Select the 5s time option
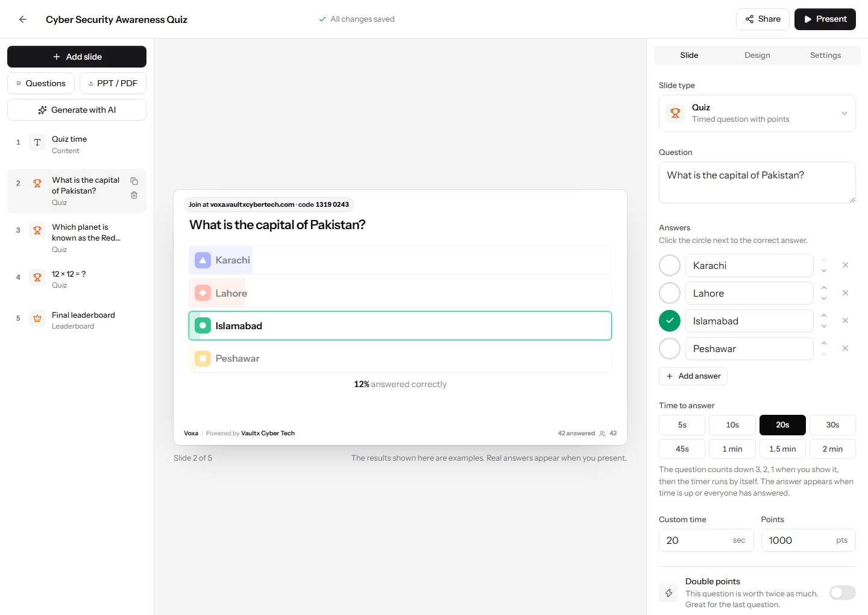 (682, 425)
